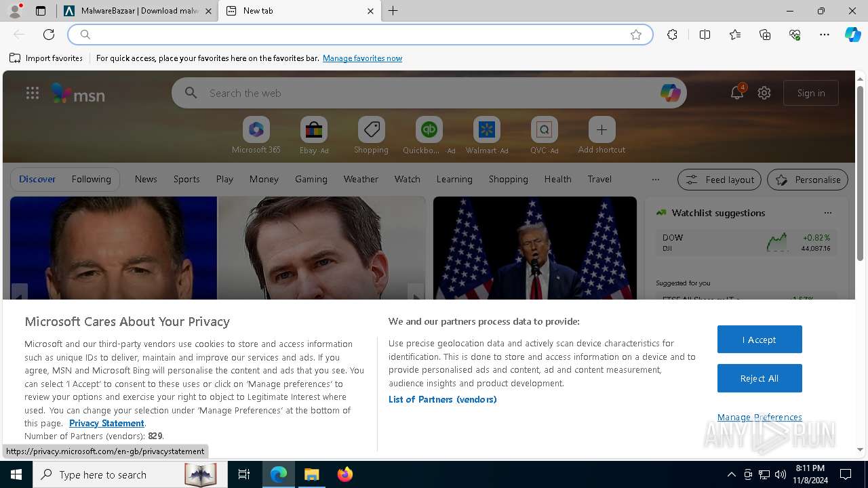
Task: Open the Ebay ad shortcut
Action: tap(314, 136)
